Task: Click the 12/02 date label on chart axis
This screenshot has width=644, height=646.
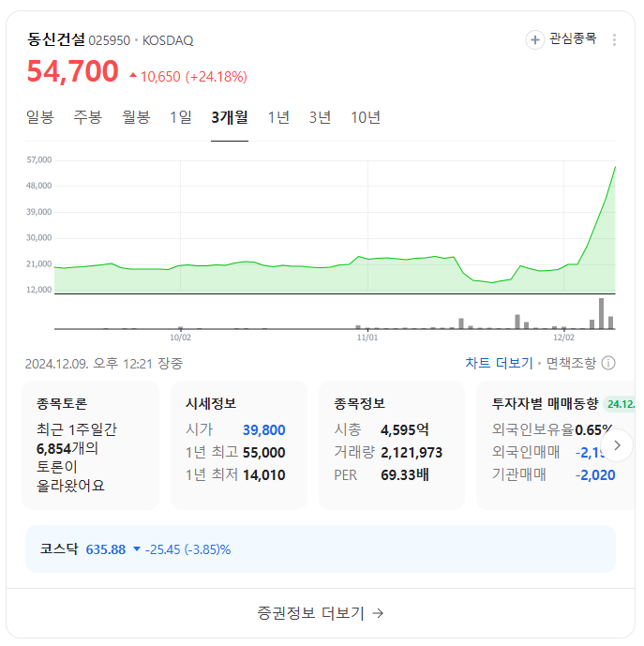Action: [x=563, y=338]
